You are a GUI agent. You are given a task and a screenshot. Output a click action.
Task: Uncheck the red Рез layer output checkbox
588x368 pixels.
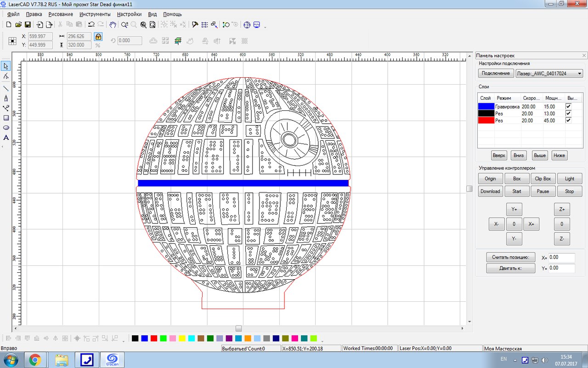pos(568,121)
